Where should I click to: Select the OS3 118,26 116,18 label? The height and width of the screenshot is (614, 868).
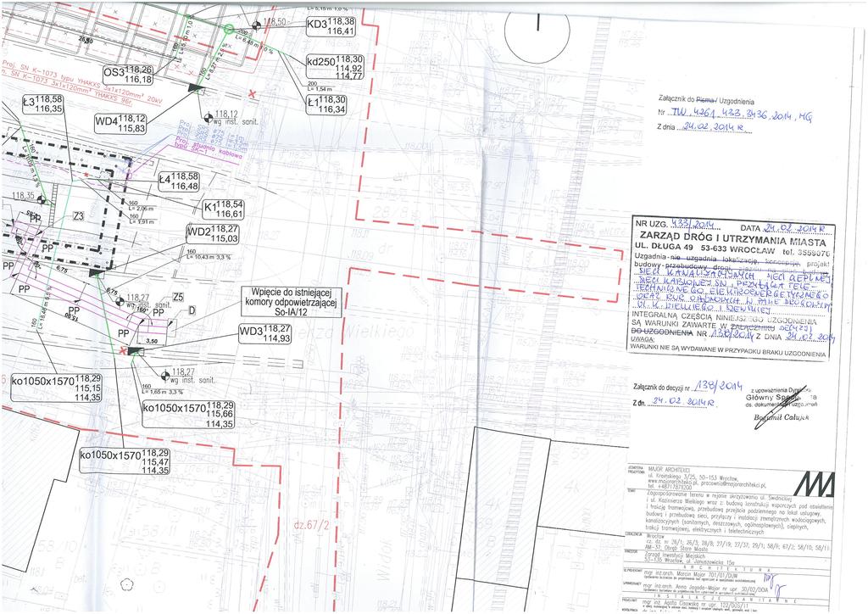[129, 75]
